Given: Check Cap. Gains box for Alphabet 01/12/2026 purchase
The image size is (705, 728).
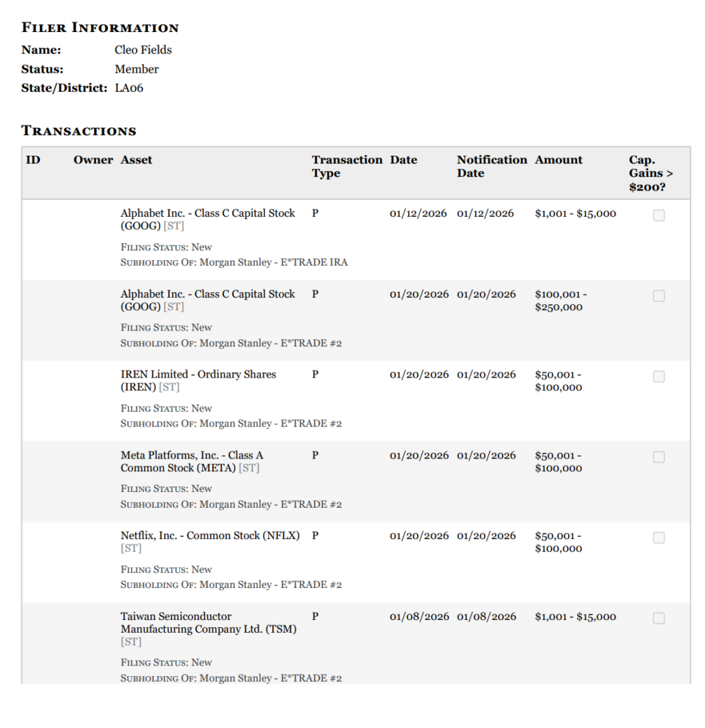Looking at the screenshot, I should coord(659,215).
